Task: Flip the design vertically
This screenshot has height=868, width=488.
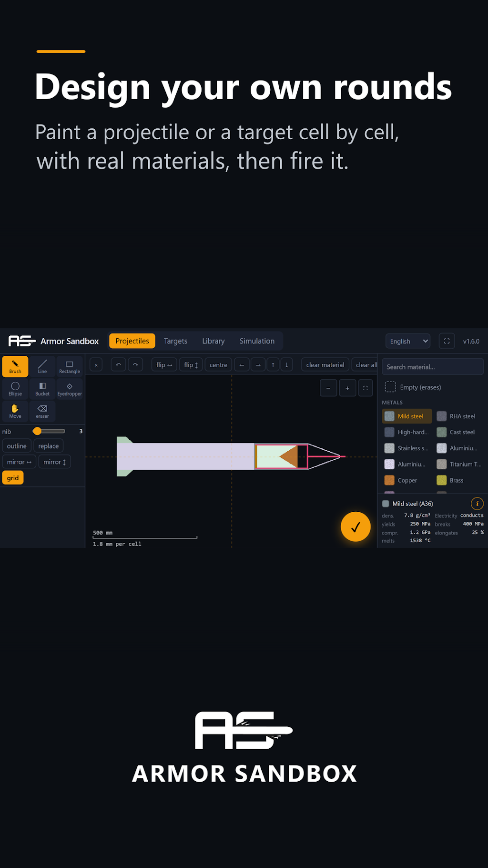Action: pyautogui.click(x=191, y=365)
